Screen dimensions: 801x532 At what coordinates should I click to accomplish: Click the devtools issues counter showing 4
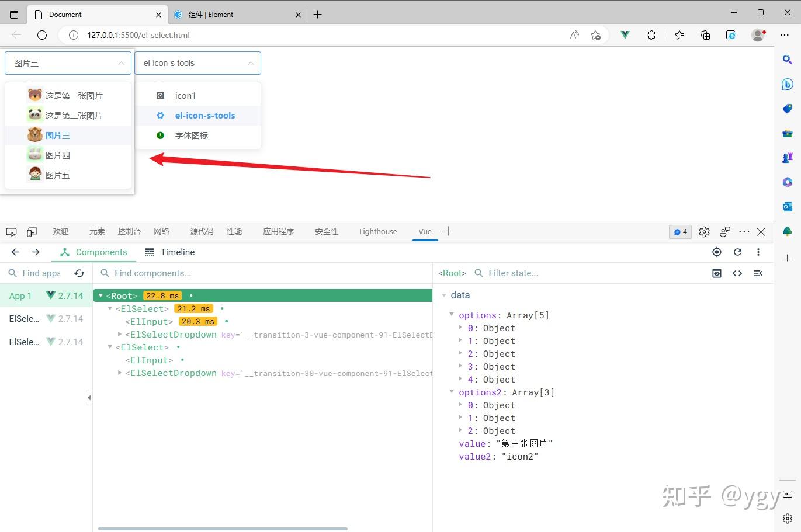click(x=681, y=232)
